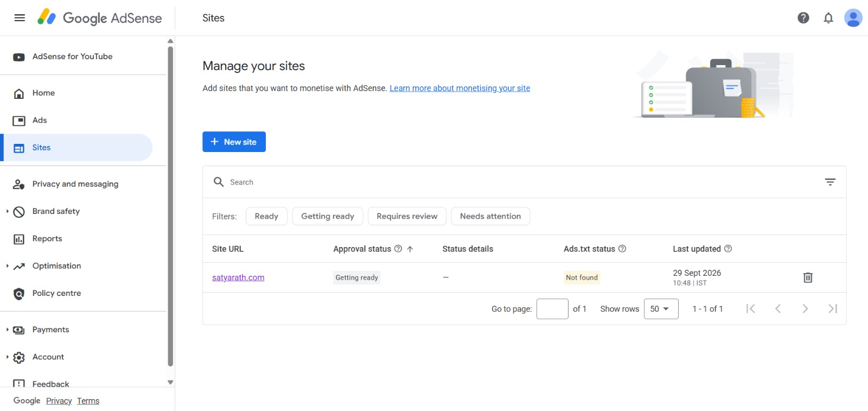Viewport: 868px width, 411px height.
Task: Open the hamburger main menu
Action: (20, 18)
